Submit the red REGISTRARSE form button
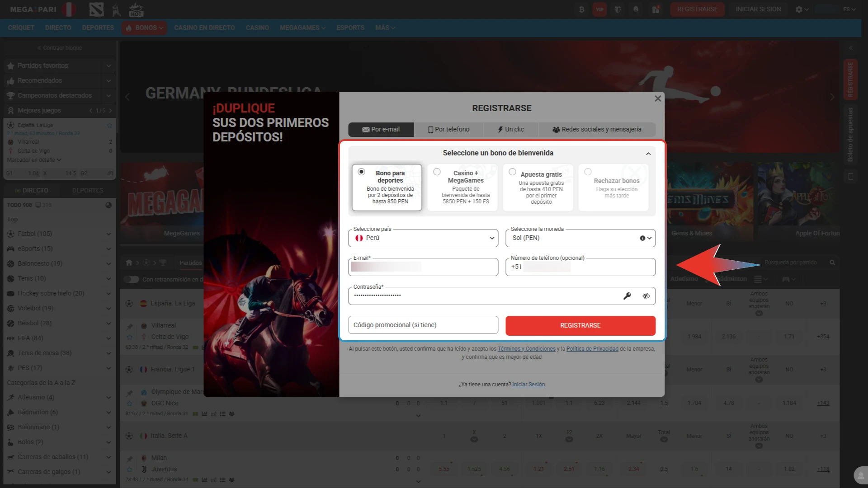The image size is (868, 488). pos(580,325)
